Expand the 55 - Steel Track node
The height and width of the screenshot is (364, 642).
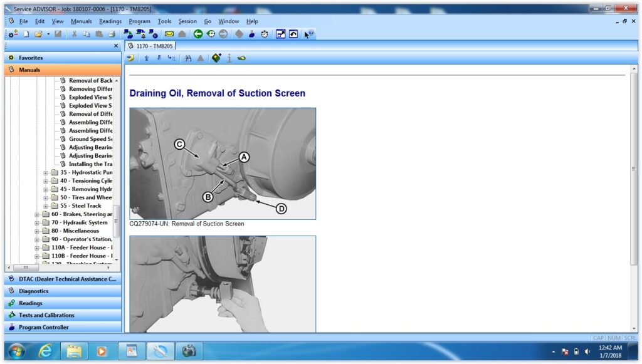(x=46, y=205)
